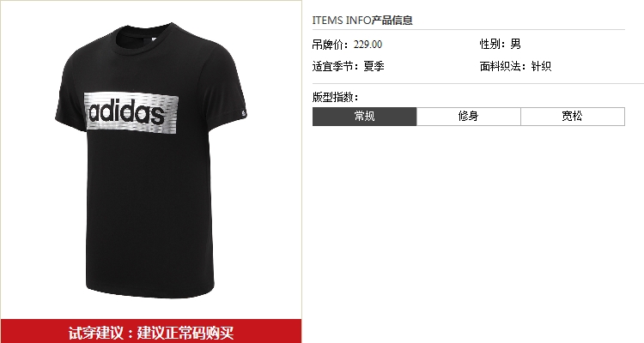Click the 针织 fabric value
Image resolution: width=644 pixels, height=343 pixels.
pyautogui.click(x=541, y=66)
